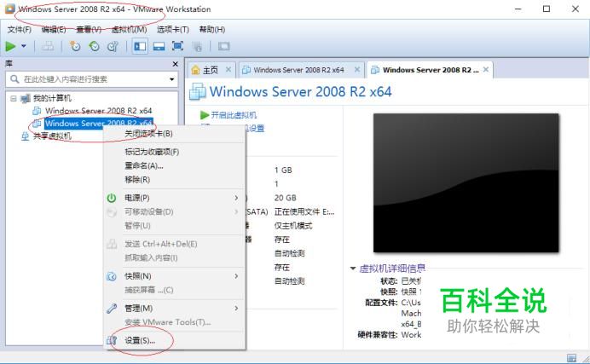Image resolution: width=590 pixels, height=364 pixels.
Task: Switch to the 主页 tab
Action: click(x=211, y=70)
